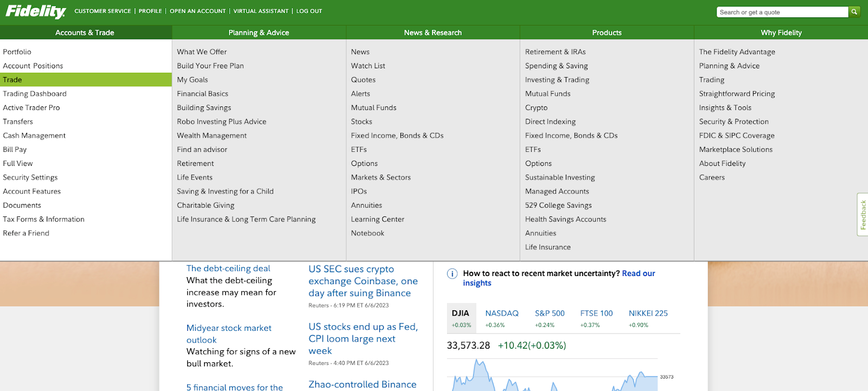Open Tax Forms & Information

(44, 220)
